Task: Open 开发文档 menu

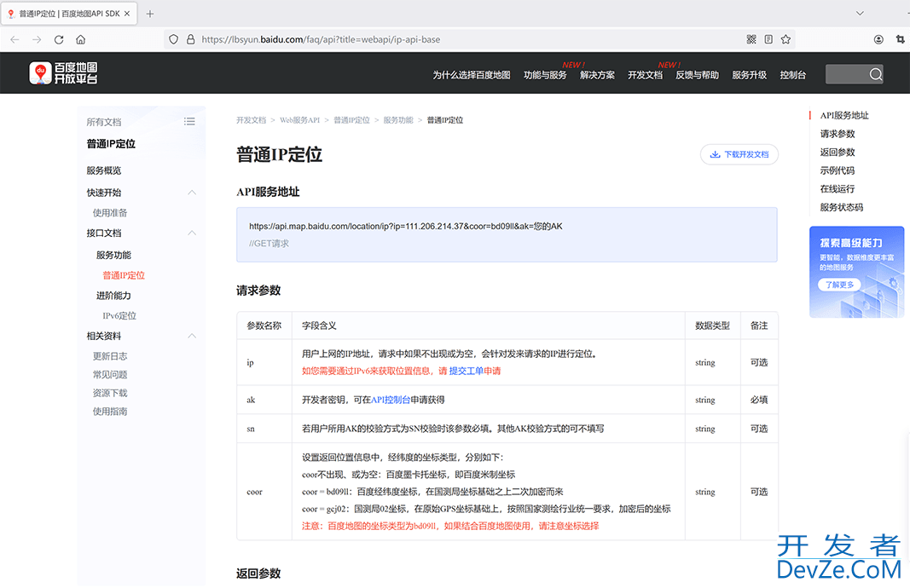Action: [x=645, y=75]
